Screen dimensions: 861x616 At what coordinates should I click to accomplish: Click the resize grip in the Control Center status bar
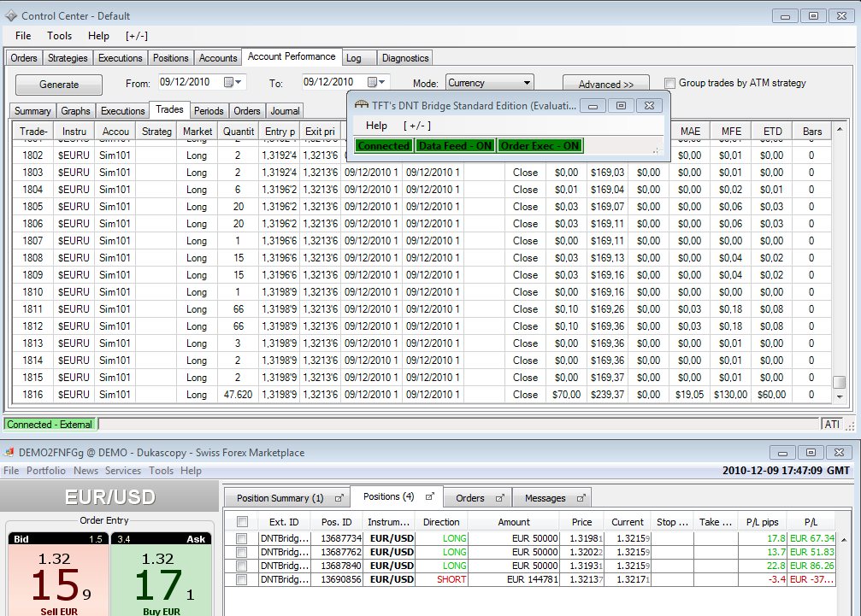[x=850, y=425]
